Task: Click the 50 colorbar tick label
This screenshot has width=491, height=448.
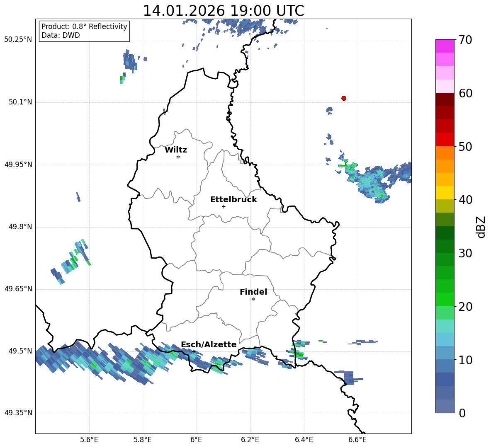Action: point(465,147)
